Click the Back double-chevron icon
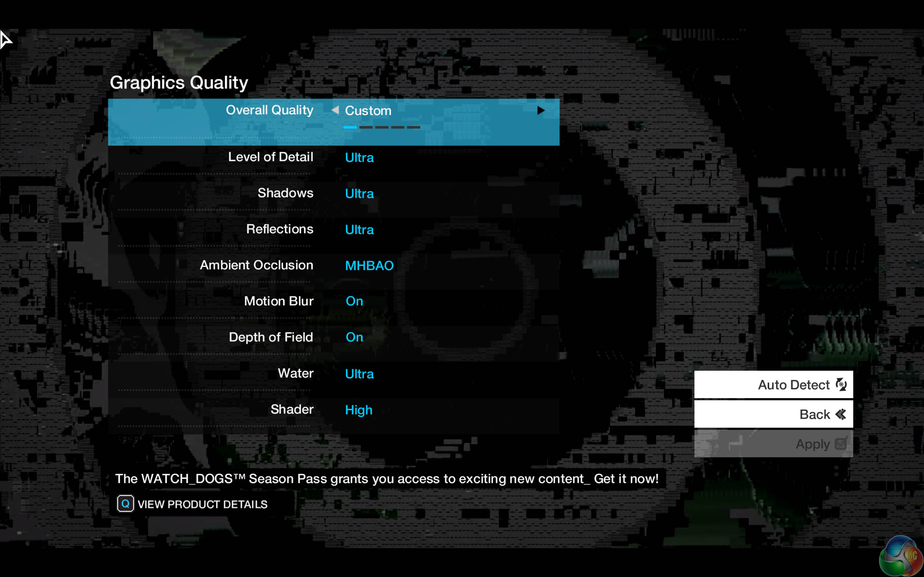The image size is (924, 577). coord(841,414)
